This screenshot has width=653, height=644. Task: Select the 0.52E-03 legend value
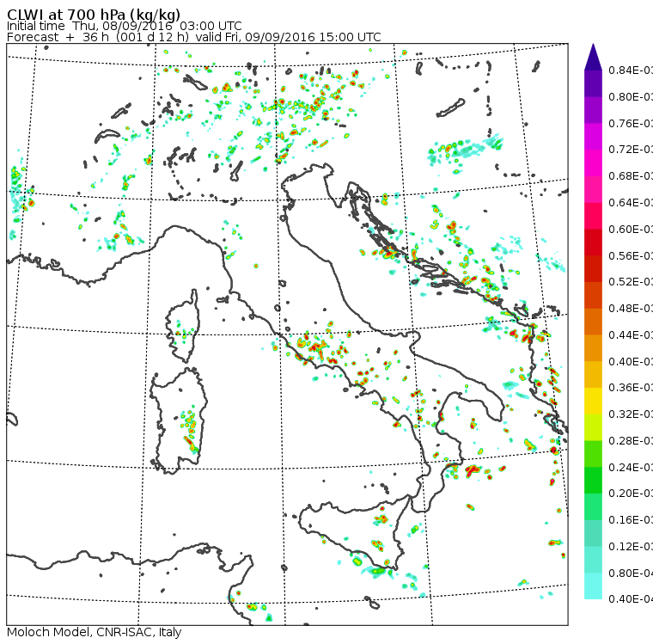point(631,282)
